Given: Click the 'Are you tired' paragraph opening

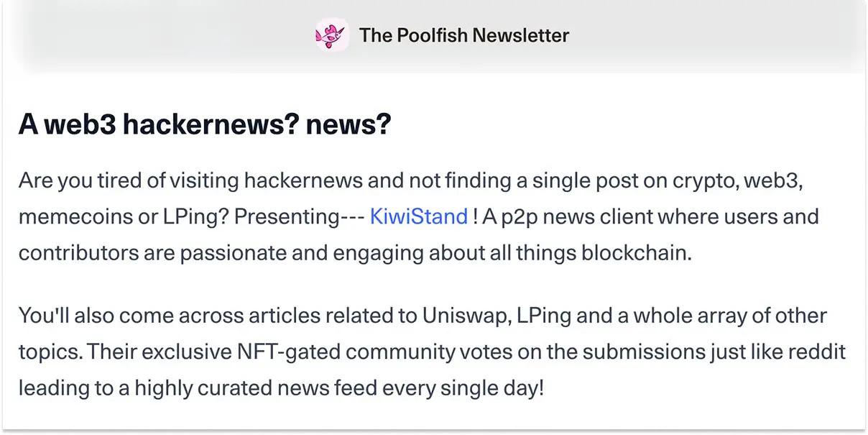Looking at the screenshot, I should click(x=80, y=180).
